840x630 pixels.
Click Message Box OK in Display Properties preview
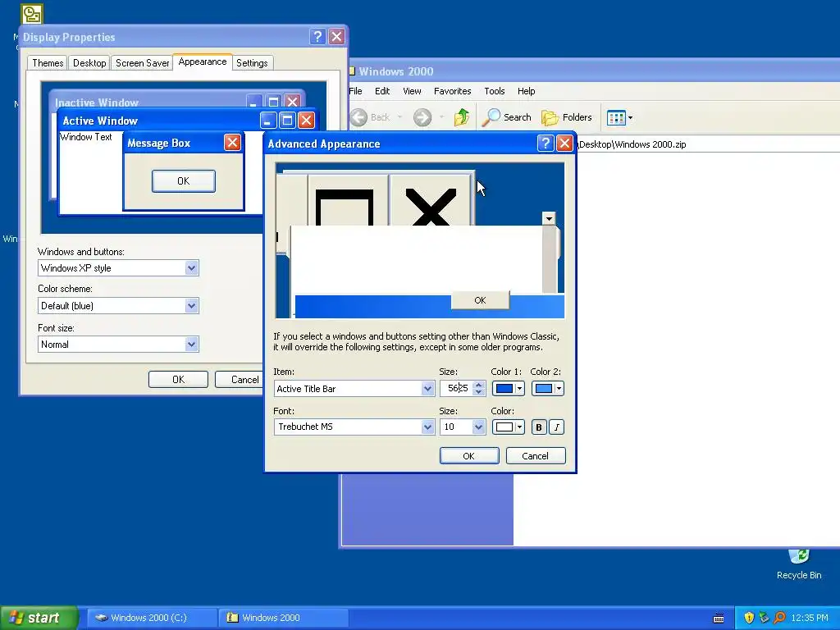point(183,181)
